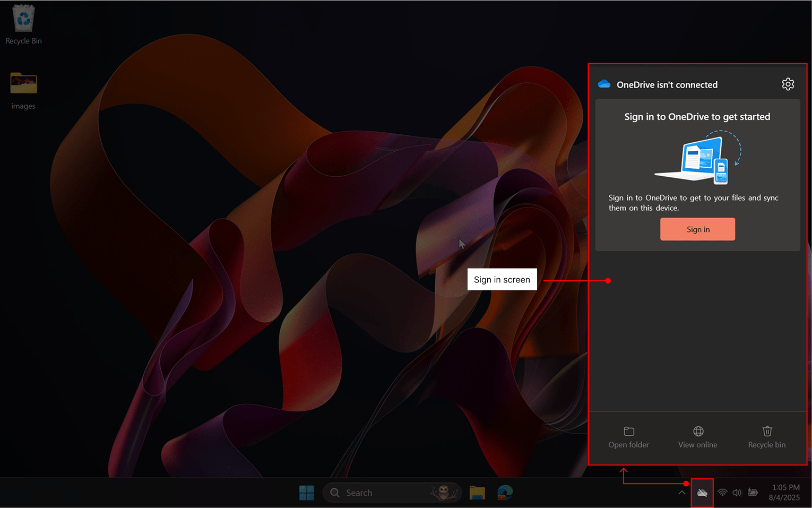Click the orange Sign in button
The width and height of the screenshot is (812, 508).
pyautogui.click(x=697, y=229)
